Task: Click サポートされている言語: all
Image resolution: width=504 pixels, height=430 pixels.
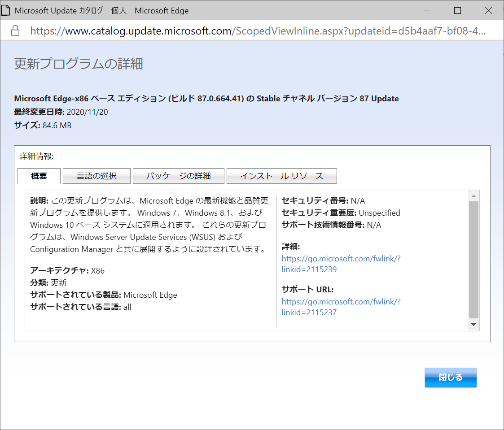Action: point(81,307)
